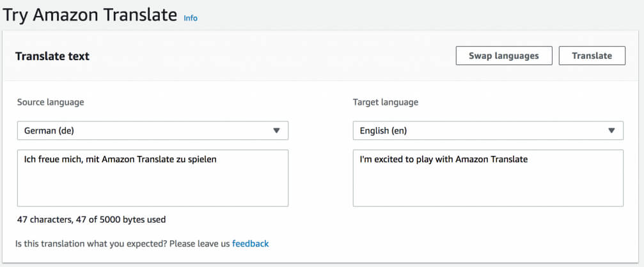Open the feedback link
The image size is (644, 267).
click(250, 243)
